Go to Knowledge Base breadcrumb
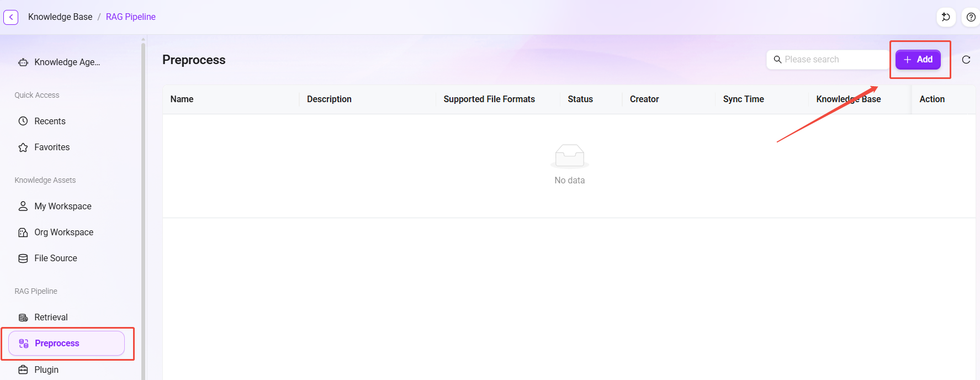Viewport: 980px width, 380px height. click(60, 17)
